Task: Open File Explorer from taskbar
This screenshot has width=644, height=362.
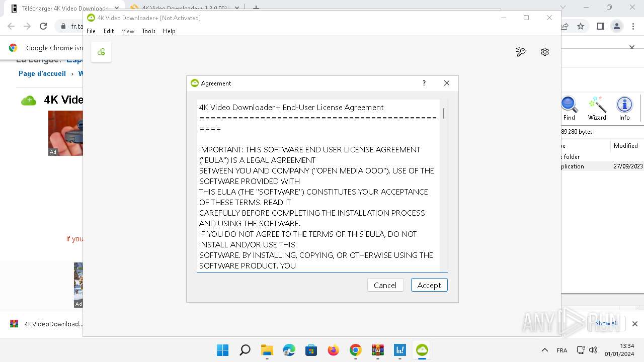Action: [267, 350]
